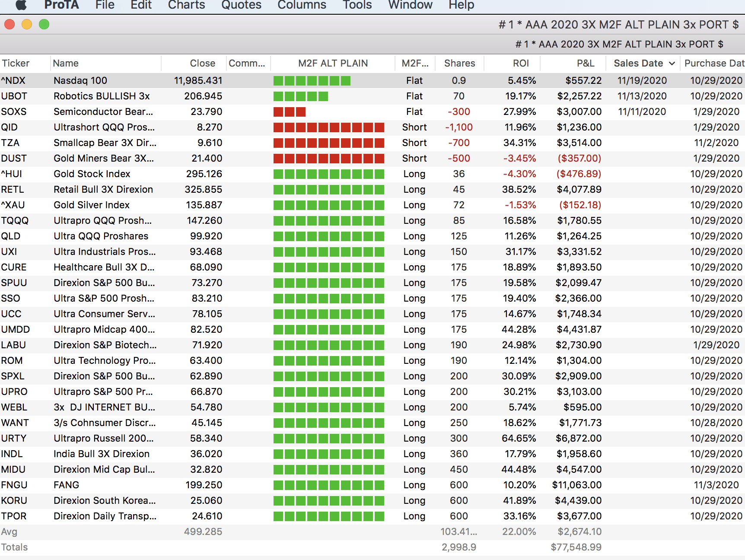Select the DUST ticker cell
The height and width of the screenshot is (560, 745).
coord(13,159)
